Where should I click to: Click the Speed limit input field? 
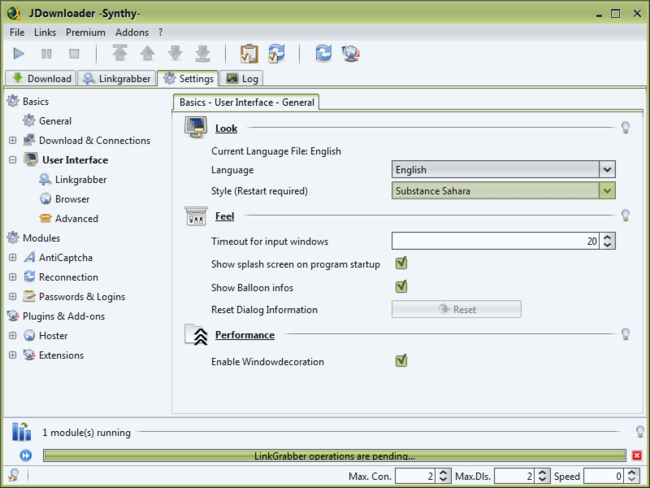604,476
